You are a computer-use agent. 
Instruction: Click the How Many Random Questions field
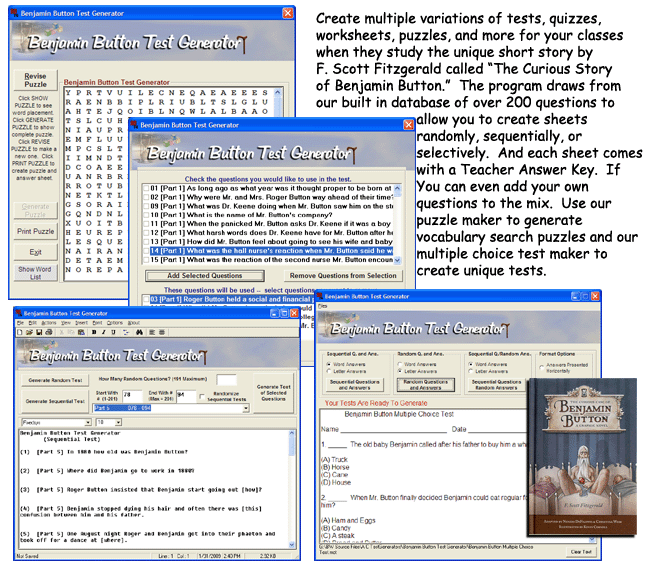[226, 379]
